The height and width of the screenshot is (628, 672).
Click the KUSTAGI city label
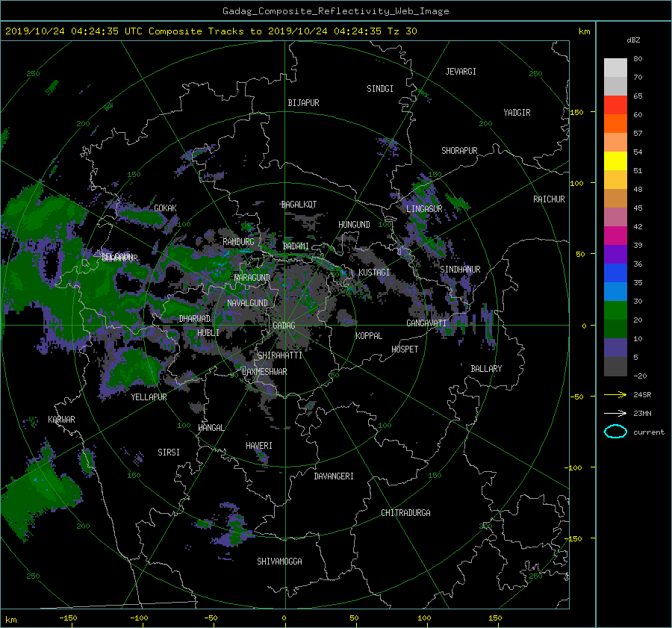374,273
